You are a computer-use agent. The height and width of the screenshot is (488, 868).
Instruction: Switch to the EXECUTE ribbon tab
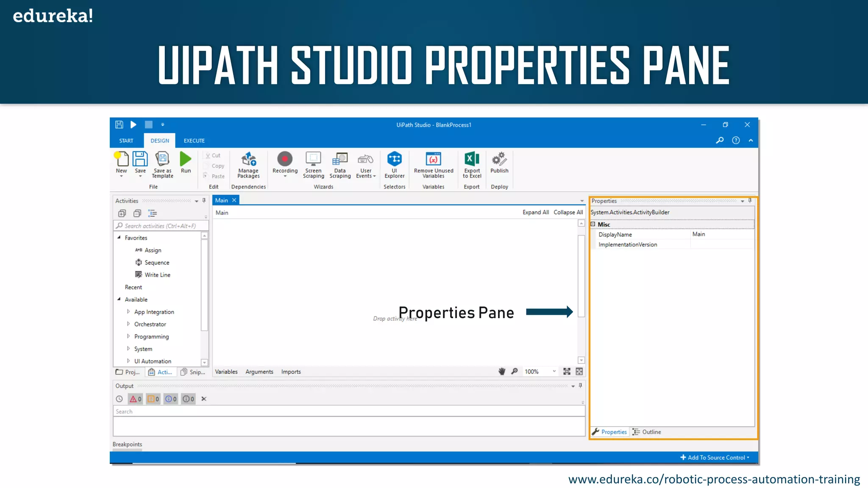pos(194,141)
